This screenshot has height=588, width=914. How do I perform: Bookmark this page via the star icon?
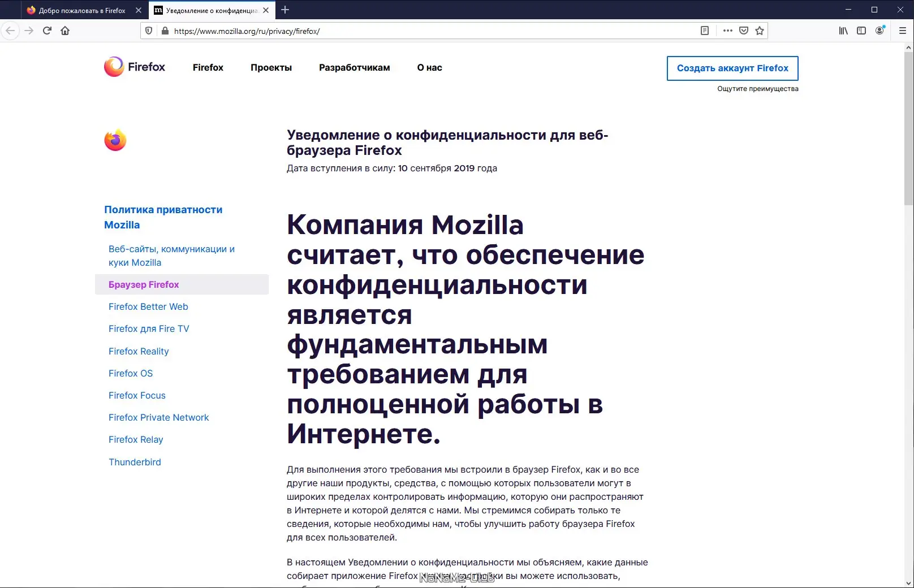coord(760,31)
